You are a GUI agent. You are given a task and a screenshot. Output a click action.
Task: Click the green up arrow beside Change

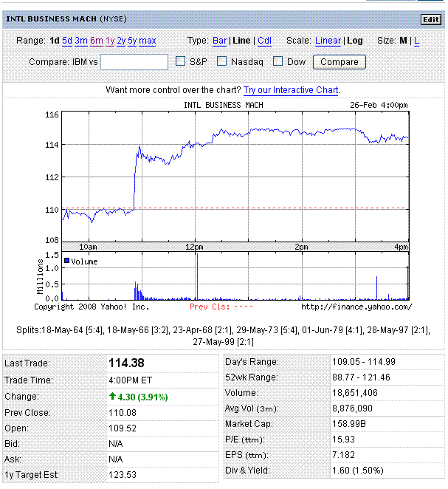coord(112,397)
